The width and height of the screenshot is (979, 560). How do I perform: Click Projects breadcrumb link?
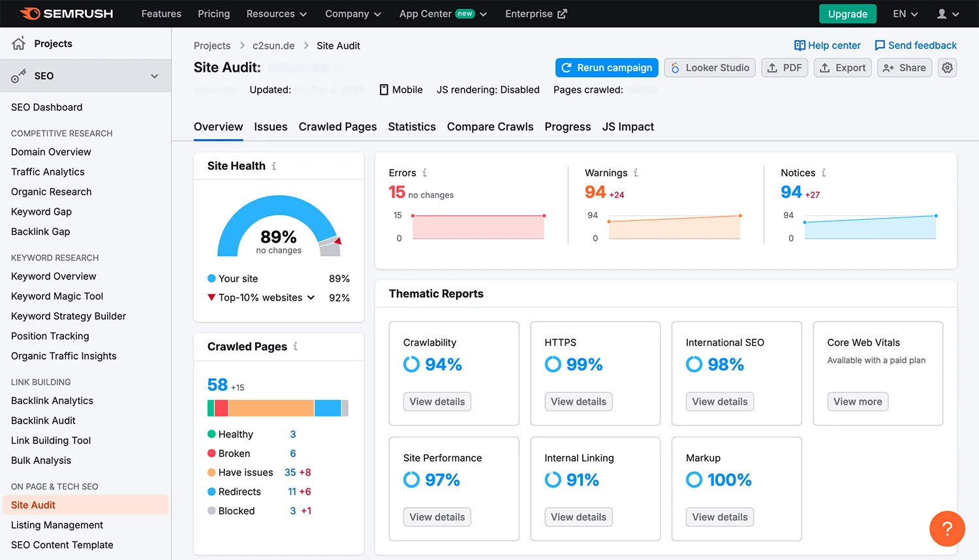pyautogui.click(x=212, y=46)
